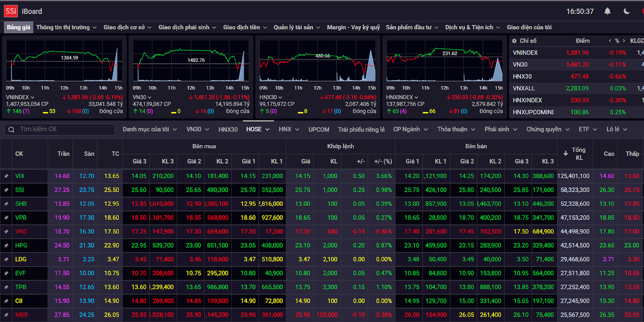644x322 pixels.
Task: Open Quản lý tài sản menu
Action: pyautogui.click(x=297, y=27)
